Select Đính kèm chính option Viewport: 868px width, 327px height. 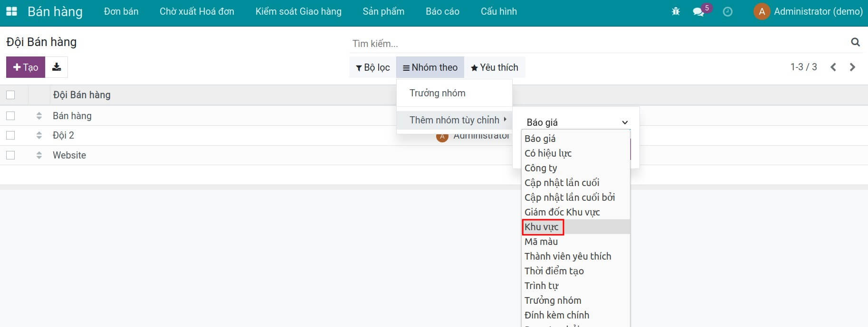click(x=576, y=315)
